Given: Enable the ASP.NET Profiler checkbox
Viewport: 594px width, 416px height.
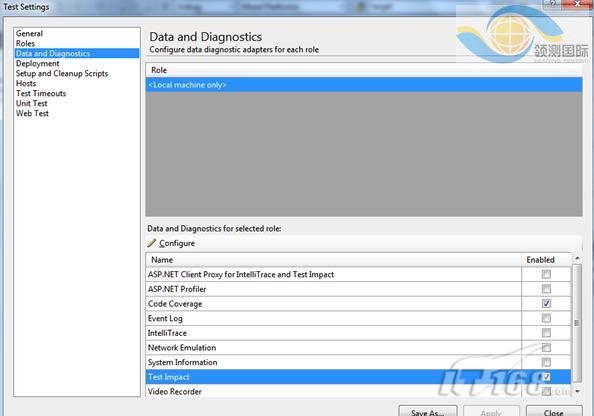Looking at the screenshot, I should pos(546,289).
